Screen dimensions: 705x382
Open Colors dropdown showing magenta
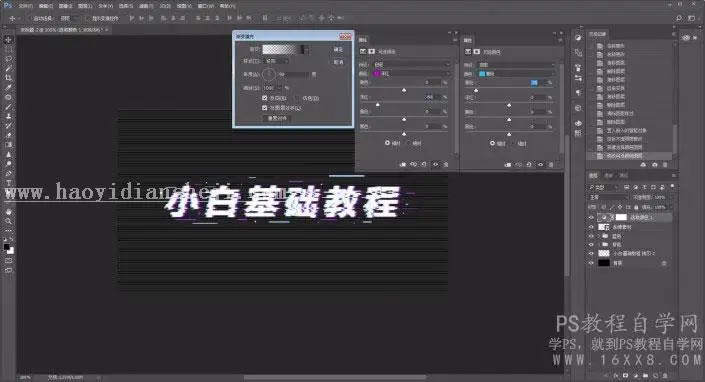[411, 73]
